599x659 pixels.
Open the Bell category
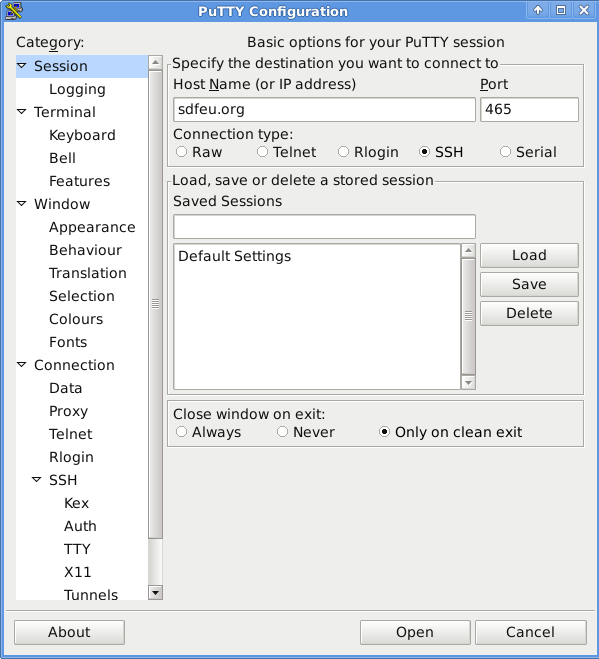tap(62, 158)
